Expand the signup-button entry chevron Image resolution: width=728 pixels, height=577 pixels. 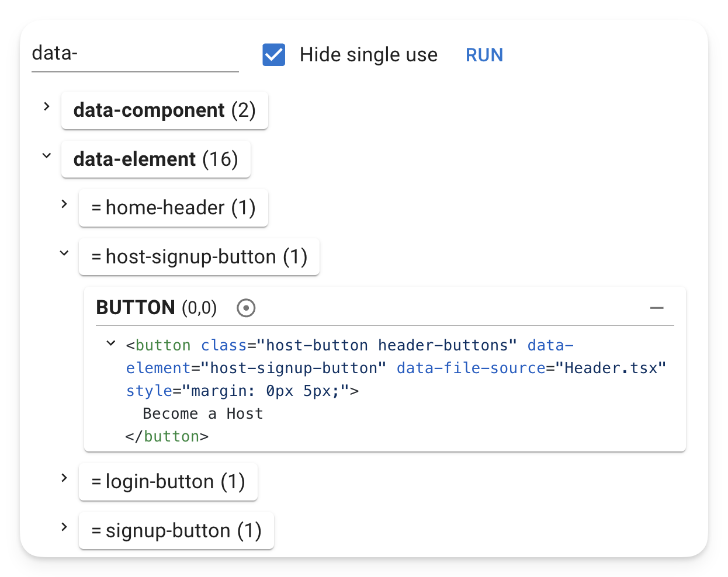(64, 527)
